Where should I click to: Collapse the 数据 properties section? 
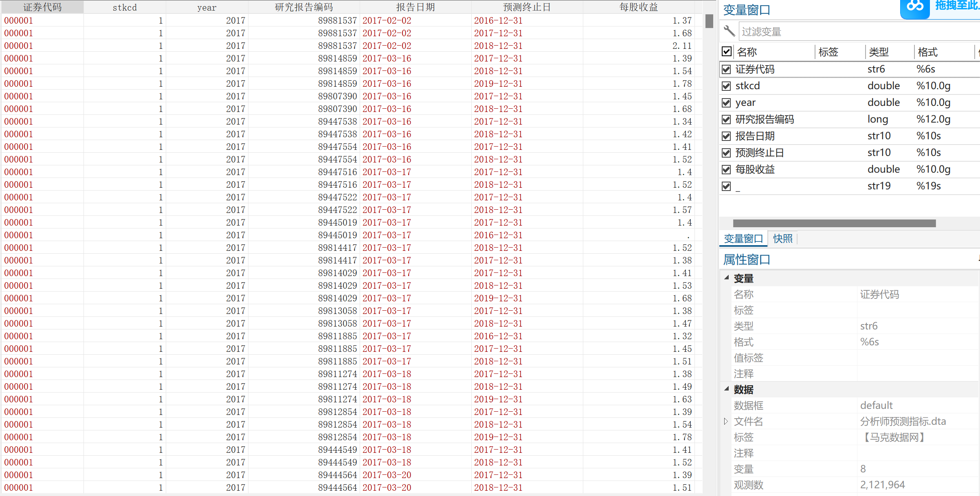(727, 389)
